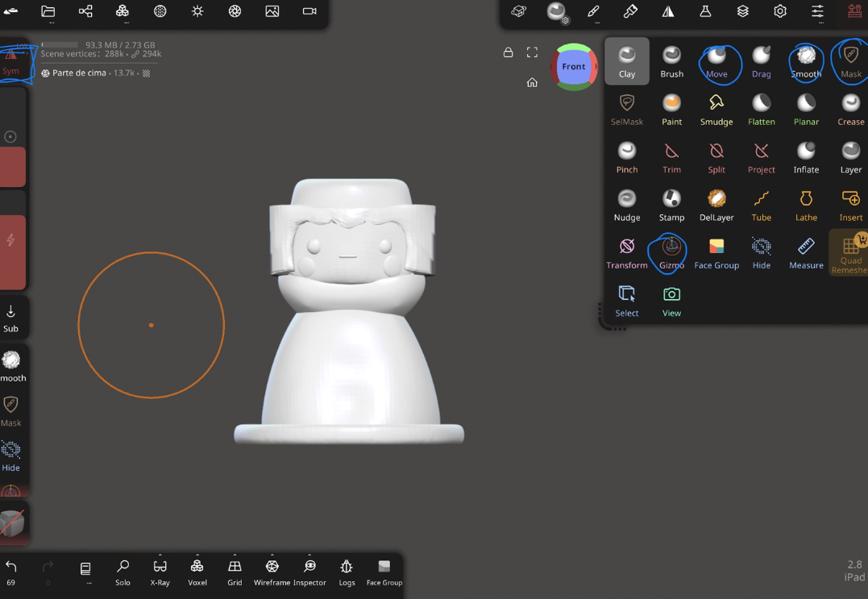Toggle the Sub mode button

(x=10, y=318)
